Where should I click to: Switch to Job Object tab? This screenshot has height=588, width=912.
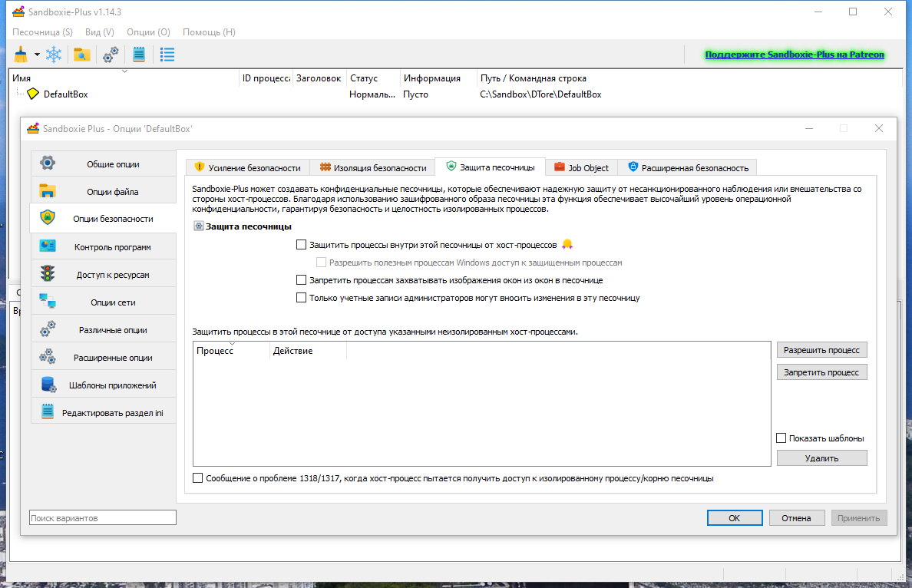(x=581, y=167)
